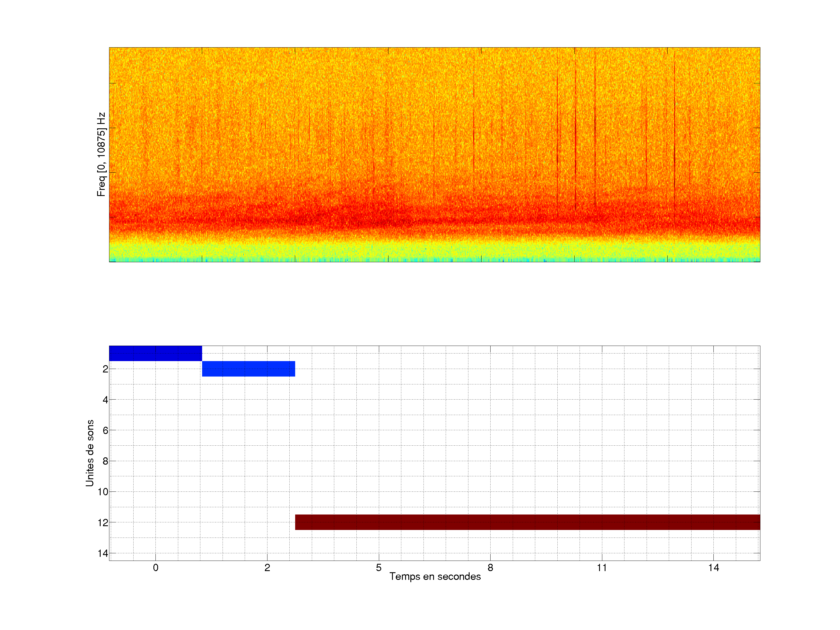This screenshot has width=840, height=630.
Task: Click x-axis tick label 11
Action: coord(602,568)
